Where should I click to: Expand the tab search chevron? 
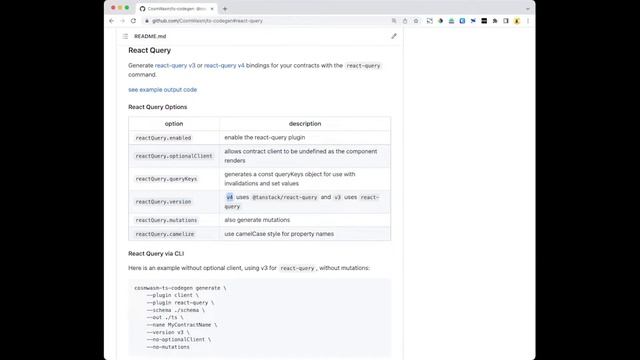pyautogui.click(x=528, y=9)
